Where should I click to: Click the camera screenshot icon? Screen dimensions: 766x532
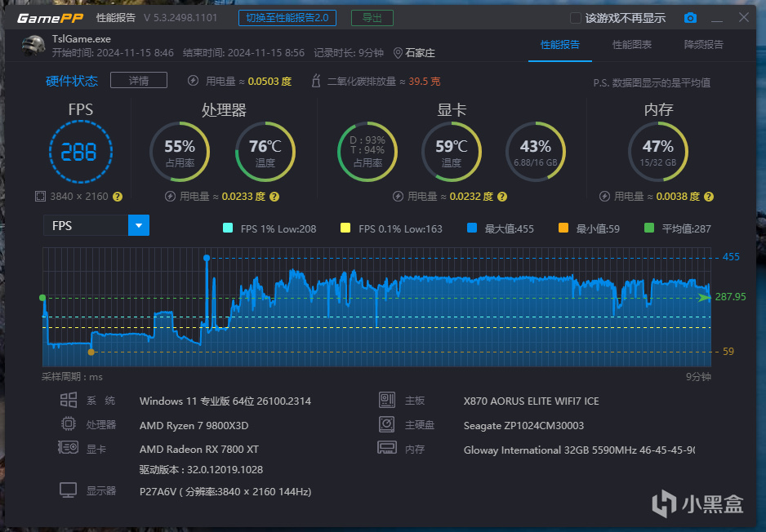pos(690,18)
